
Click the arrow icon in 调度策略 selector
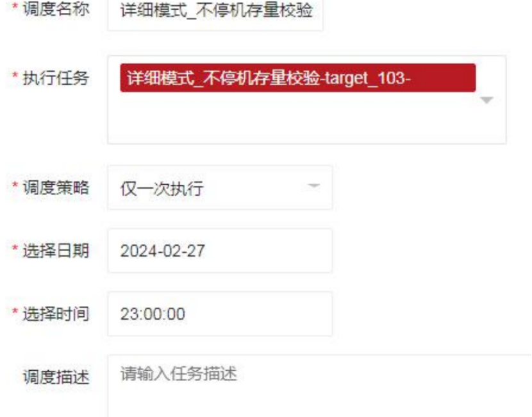tap(313, 186)
